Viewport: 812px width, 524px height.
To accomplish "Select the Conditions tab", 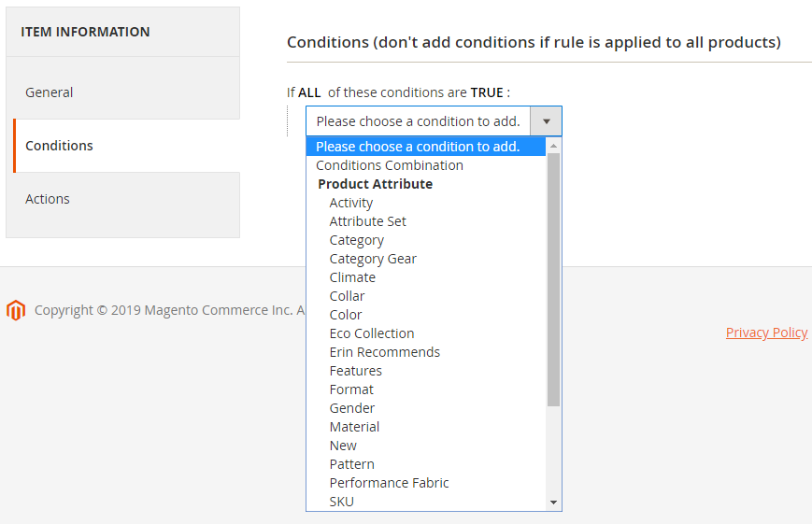I will pos(59,146).
